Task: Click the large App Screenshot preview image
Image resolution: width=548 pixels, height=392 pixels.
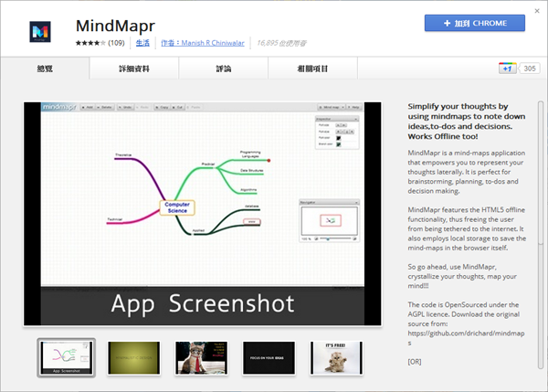Action: [203, 214]
